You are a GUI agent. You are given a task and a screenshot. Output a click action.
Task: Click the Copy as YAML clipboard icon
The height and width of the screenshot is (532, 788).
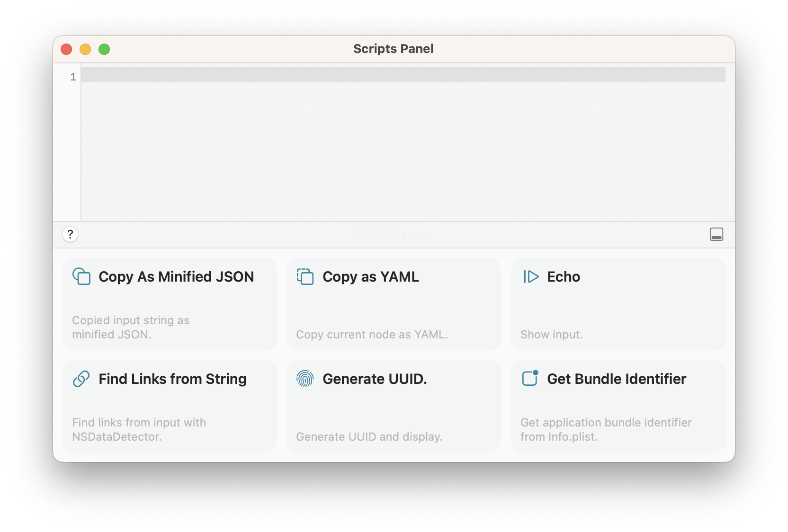pyautogui.click(x=305, y=276)
